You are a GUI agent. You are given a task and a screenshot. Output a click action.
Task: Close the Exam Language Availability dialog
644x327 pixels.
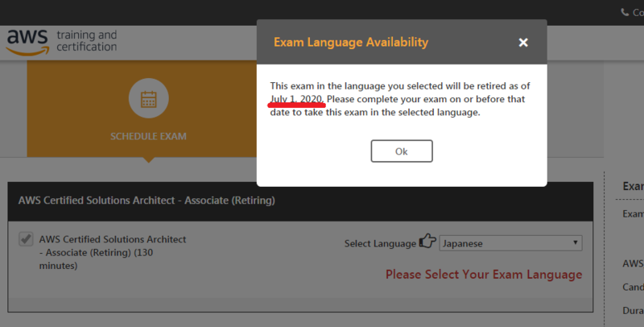point(522,43)
